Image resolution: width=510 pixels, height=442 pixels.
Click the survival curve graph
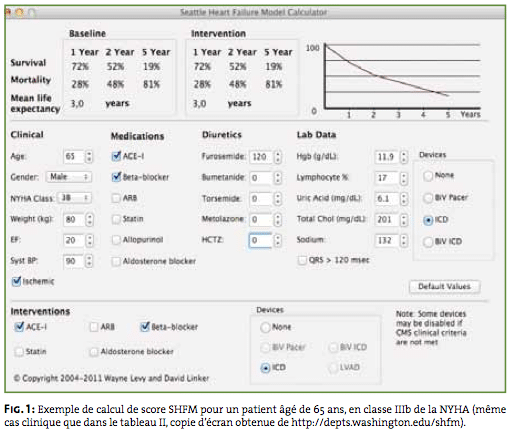pyautogui.click(x=402, y=77)
